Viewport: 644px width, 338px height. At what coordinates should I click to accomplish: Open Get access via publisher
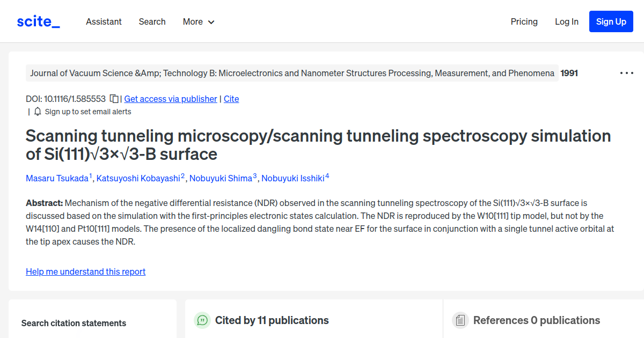(x=170, y=99)
